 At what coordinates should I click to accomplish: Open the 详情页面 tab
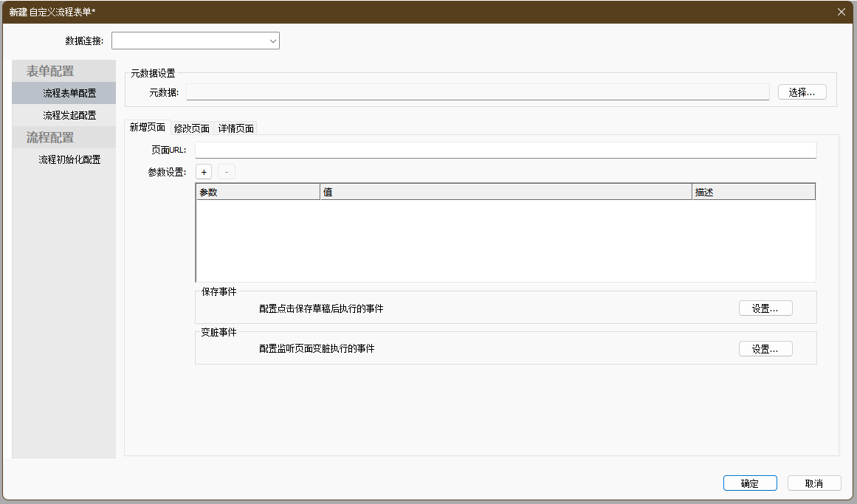click(x=236, y=128)
